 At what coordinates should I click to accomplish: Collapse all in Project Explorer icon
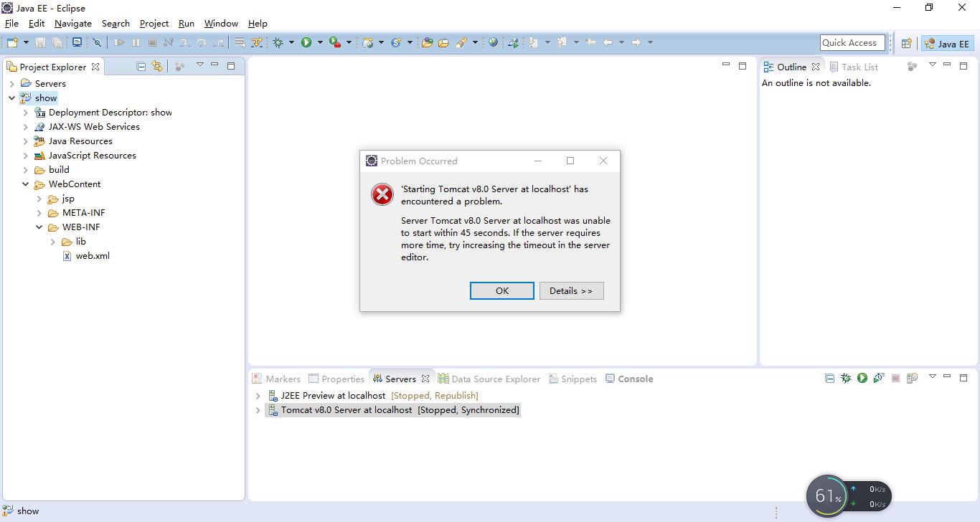(141, 66)
